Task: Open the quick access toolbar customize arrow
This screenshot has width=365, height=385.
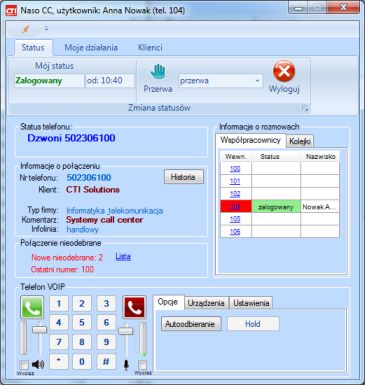Action: point(46,29)
